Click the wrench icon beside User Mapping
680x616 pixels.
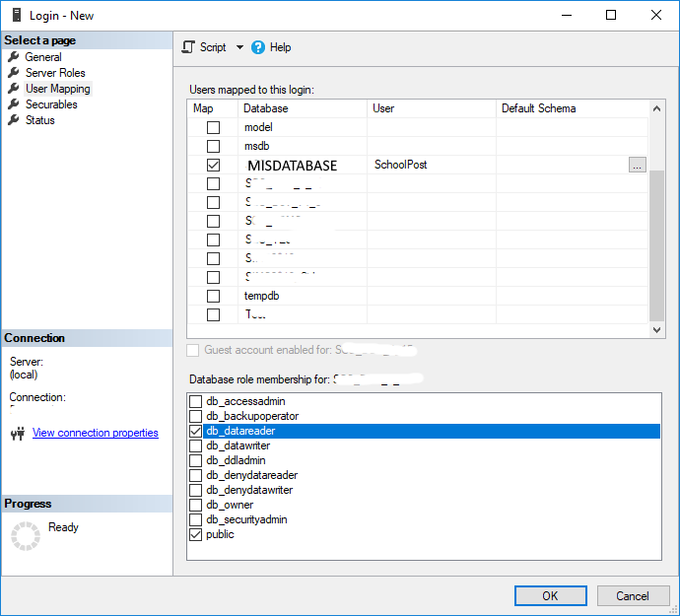pyautogui.click(x=14, y=89)
